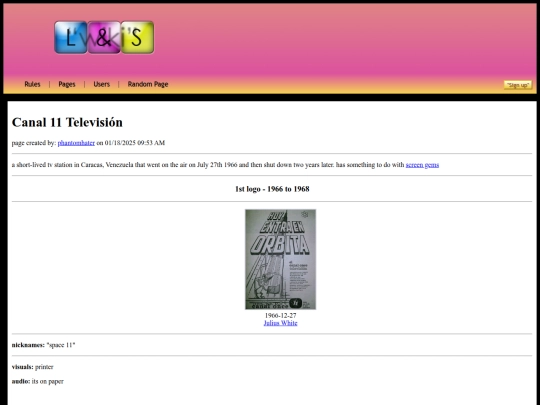Viewport: 540px width, 405px height.
Task: Follow the screen gems link
Action: (422, 165)
